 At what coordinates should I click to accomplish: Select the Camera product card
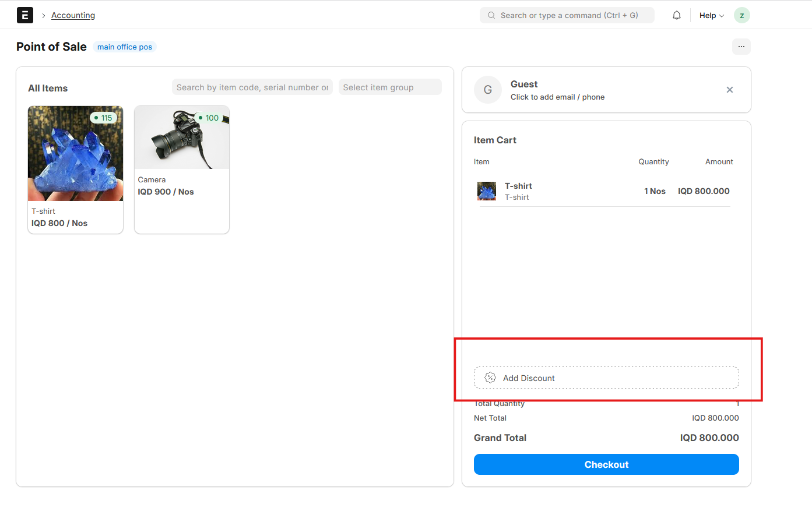(x=181, y=169)
